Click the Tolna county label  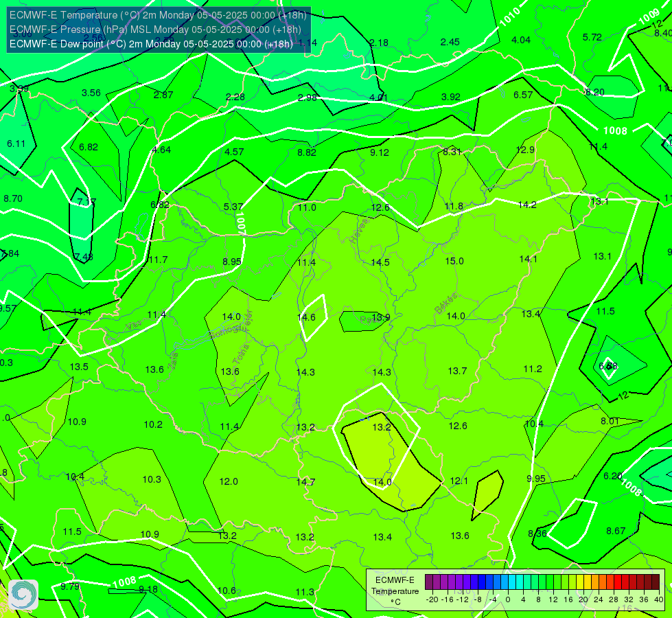(241, 354)
